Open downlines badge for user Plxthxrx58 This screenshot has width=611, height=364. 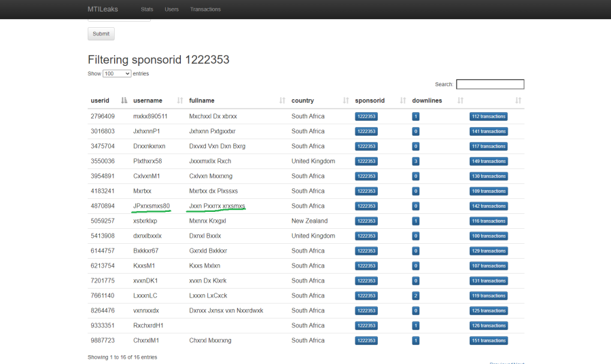[x=415, y=162]
